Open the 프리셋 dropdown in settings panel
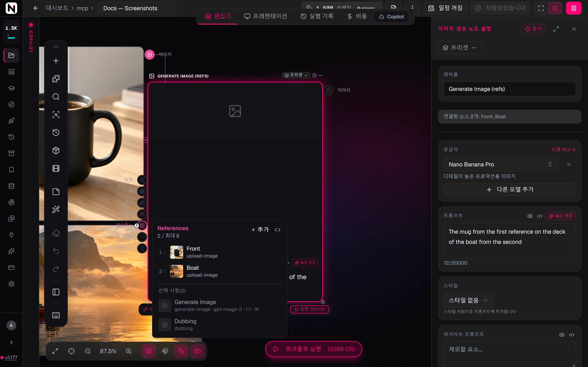Screen dimensions: 588x367 pyautogui.click(x=459, y=48)
